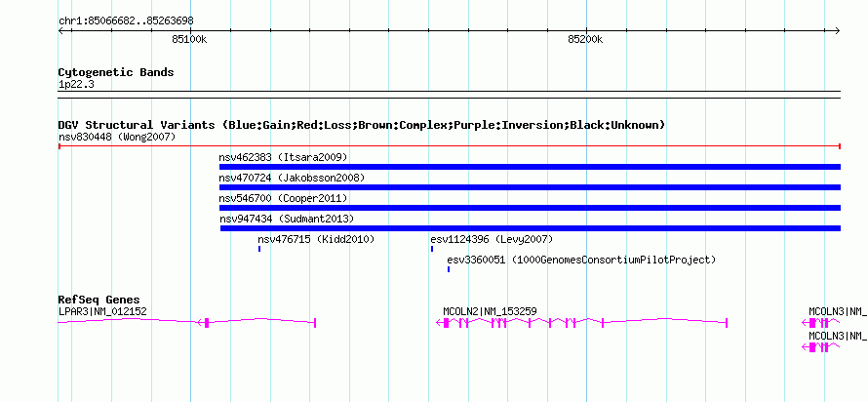Open the MCOLN2|NM_153259 gene label
This screenshot has width=868, height=402.
tap(490, 311)
